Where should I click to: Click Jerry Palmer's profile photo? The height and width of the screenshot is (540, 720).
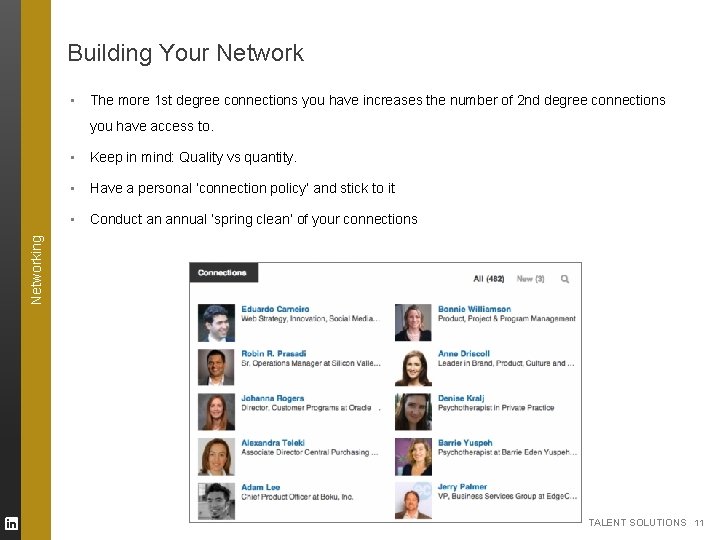pyautogui.click(x=413, y=500)
